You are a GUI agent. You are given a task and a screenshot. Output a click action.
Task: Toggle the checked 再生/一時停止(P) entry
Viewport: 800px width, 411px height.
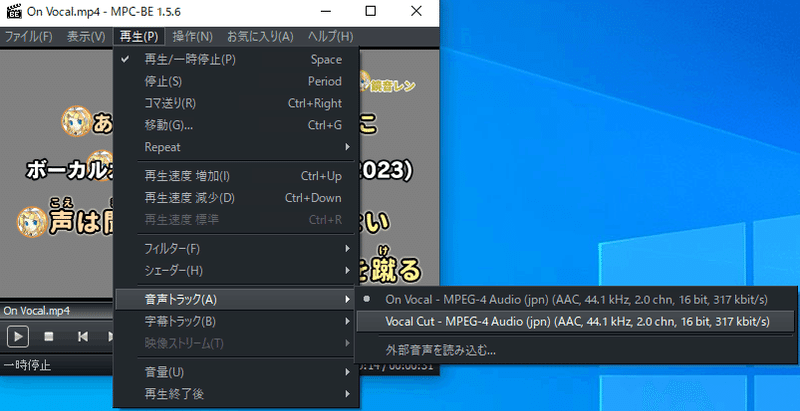(x=236, y=60)
